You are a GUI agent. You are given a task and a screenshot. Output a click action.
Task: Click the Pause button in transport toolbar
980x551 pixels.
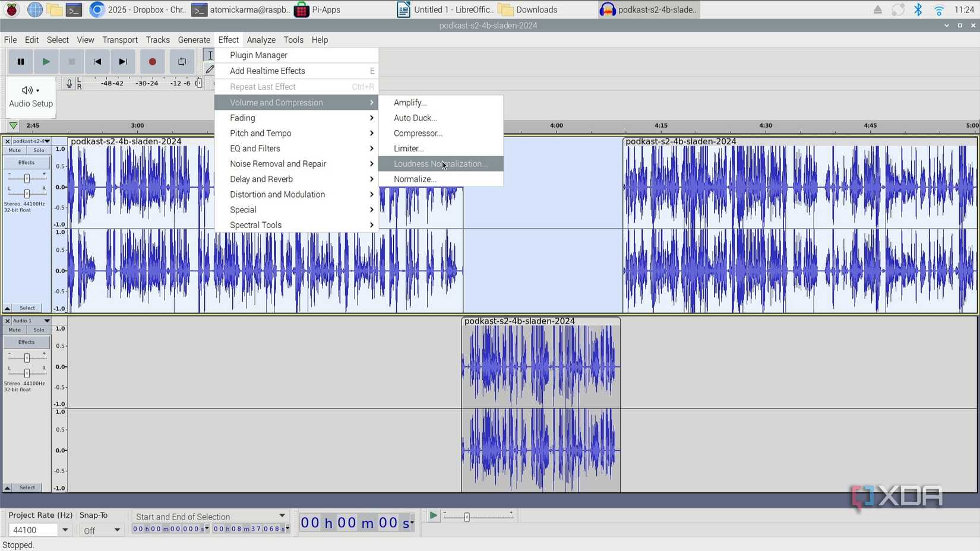tap(21, 62)
